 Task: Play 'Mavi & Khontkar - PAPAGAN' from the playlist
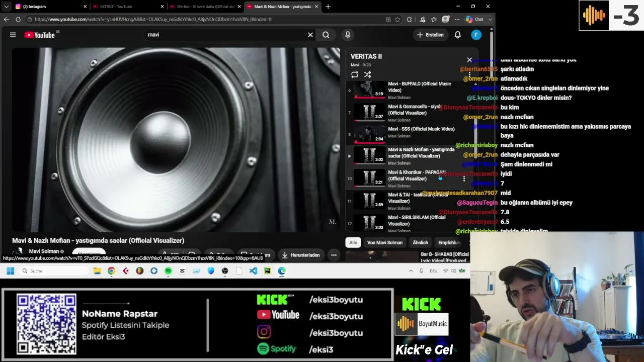417,175
